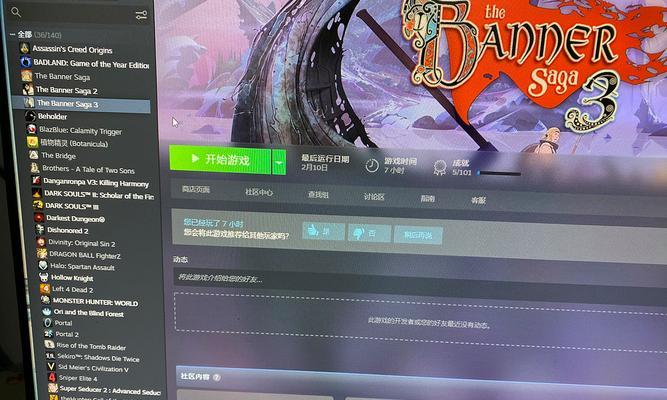Click the library search magnifier icon
667x400 pixels.
pos(16,12)
